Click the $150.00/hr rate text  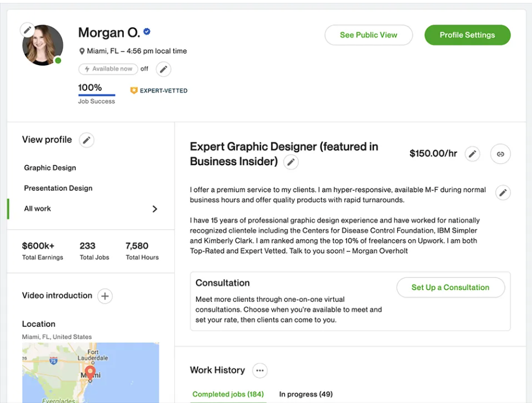433,154
